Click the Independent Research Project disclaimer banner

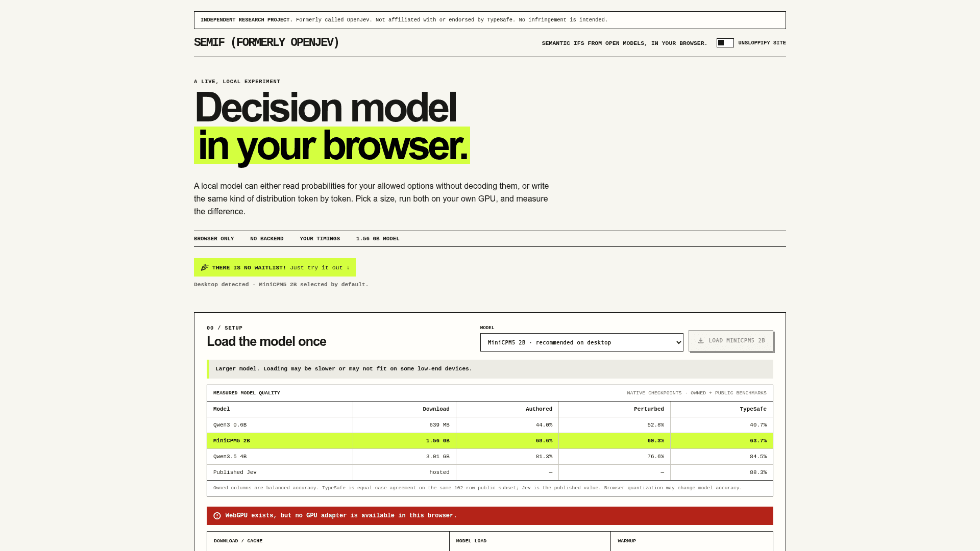tap(490, 20)
